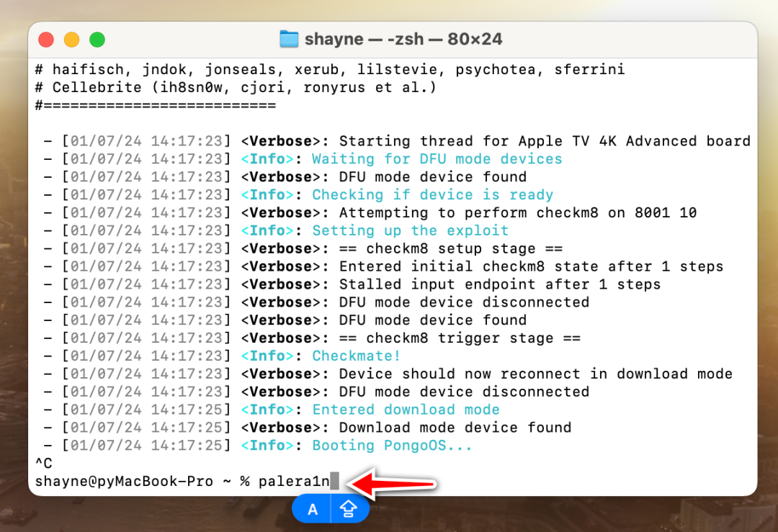Close the Terminal window with the red button
The image size is (778, 532).
[x=46, y=39]
